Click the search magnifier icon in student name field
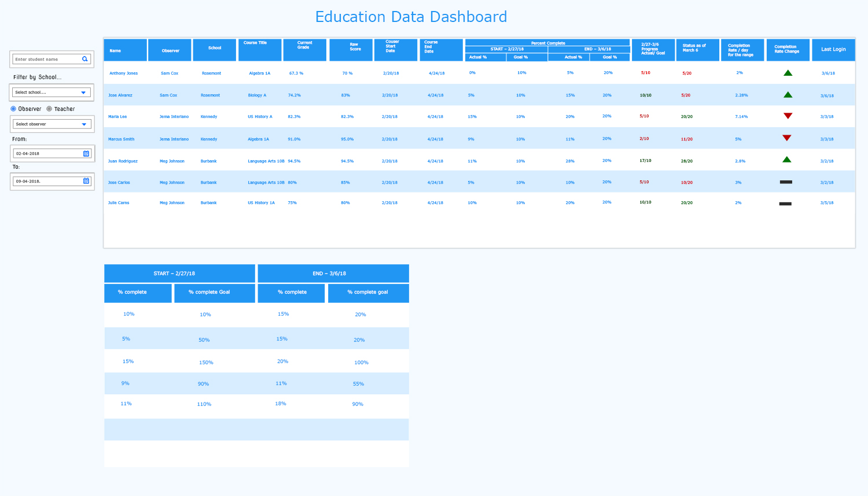The image size is (868, 496). coord(84,59)
